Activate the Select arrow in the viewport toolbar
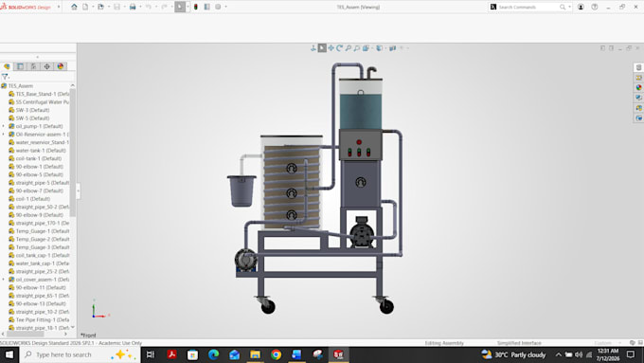This screenshot has height=363, width=644. click(322, 48)
